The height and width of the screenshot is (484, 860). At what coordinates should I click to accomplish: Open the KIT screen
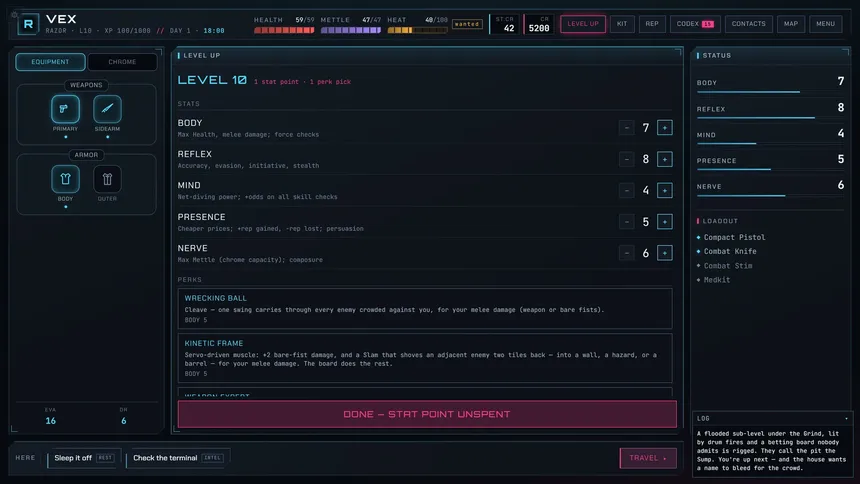click(622, 24)
